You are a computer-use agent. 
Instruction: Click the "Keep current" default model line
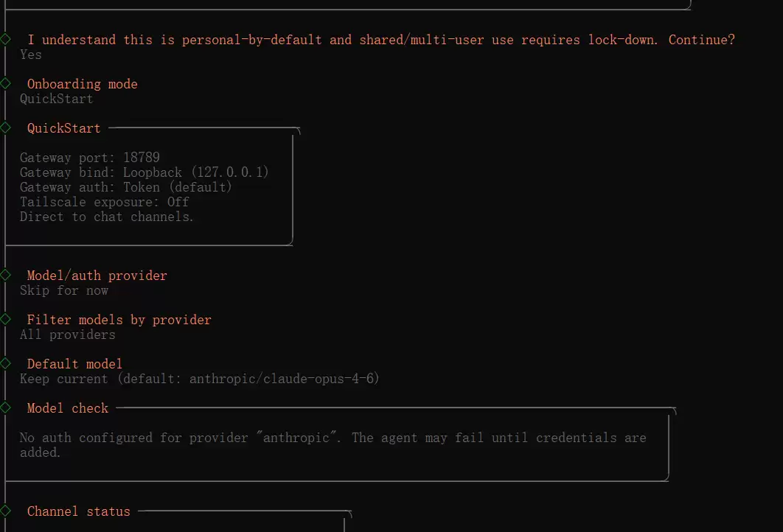pyautogui.click(x=200, y=379)
